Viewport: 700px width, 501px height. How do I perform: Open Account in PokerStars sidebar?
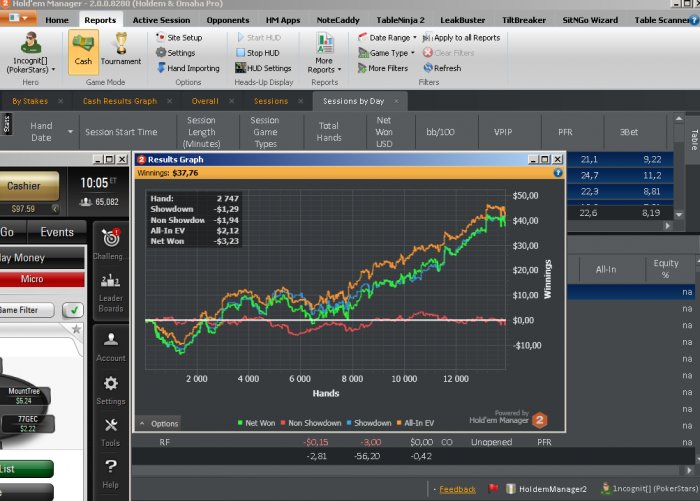(110, 347)
